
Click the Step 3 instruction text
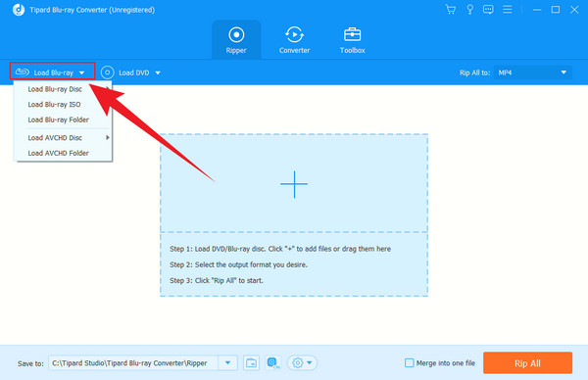pos(217,280)
